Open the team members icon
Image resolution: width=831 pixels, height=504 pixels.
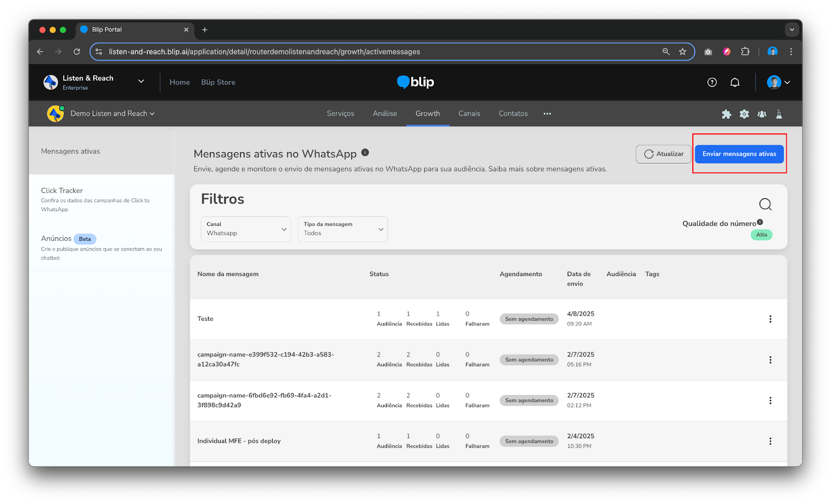click(762, 114)
